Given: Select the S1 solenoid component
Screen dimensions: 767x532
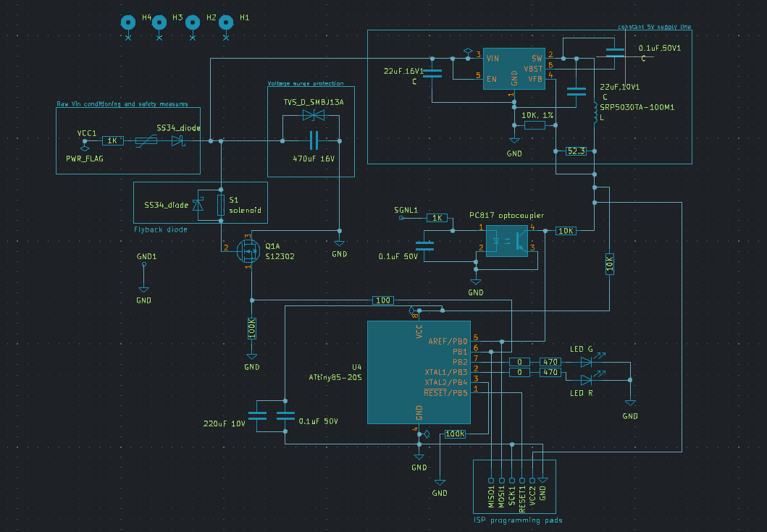Looking at the screenshot, I should 221,205.
